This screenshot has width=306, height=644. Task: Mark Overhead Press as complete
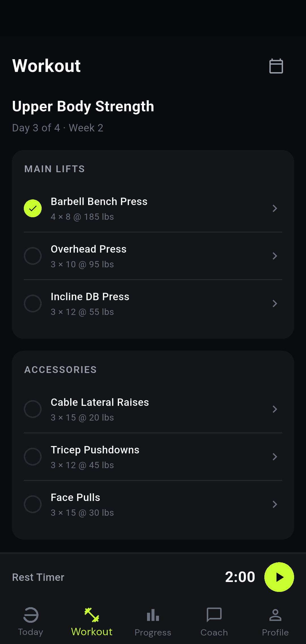point(33,256)
